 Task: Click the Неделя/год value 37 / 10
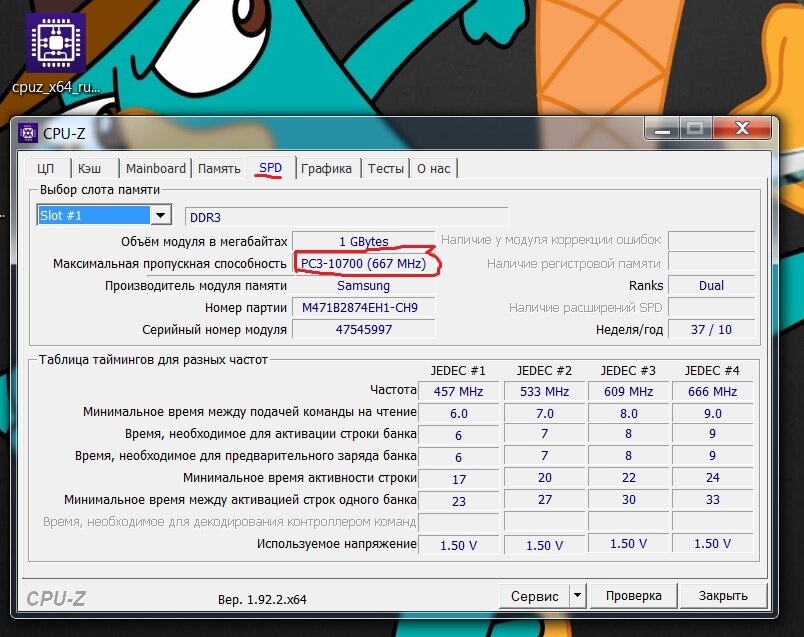pos(711,329)
